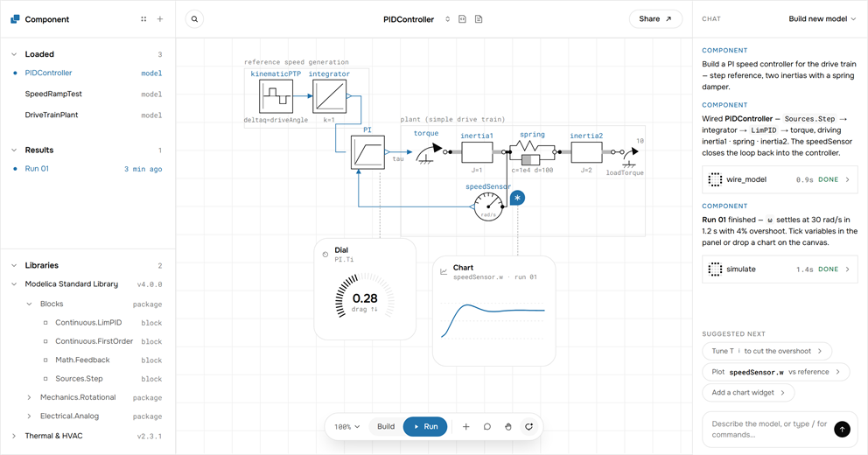The image size is (868, 455).
Task: Collapse Modelica Standard Library tree
Action: [14, 284]
